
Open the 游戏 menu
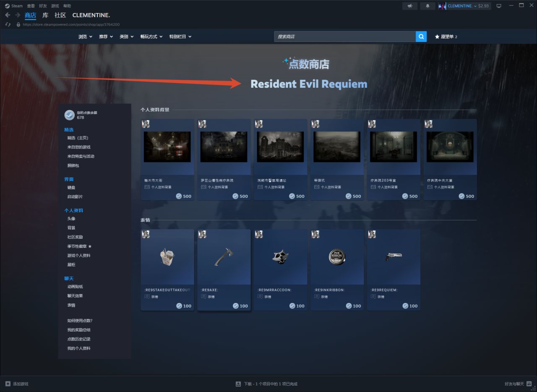pyautogui.click(x=55, y=6)
